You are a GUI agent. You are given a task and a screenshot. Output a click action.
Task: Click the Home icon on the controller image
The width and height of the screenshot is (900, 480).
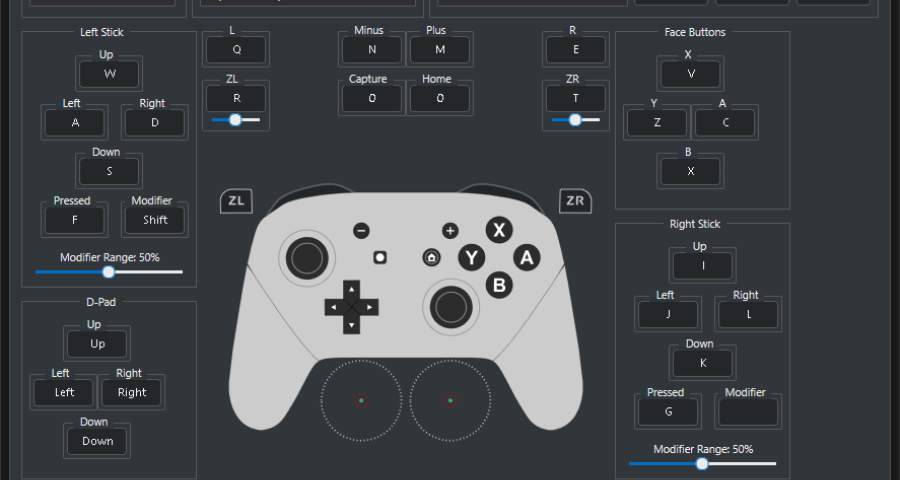(x=431, y=257)
